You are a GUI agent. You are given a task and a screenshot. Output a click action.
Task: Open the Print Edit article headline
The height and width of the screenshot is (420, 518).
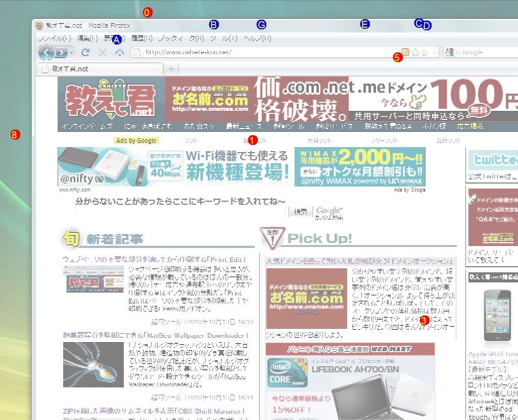coord(155,259)
